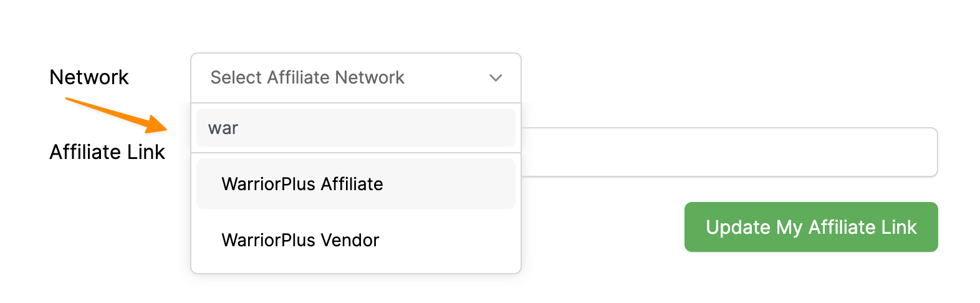The image size is (980, 303).
Task: Click the "Update My Affiliate Link" button text
Action: point(810,227)
